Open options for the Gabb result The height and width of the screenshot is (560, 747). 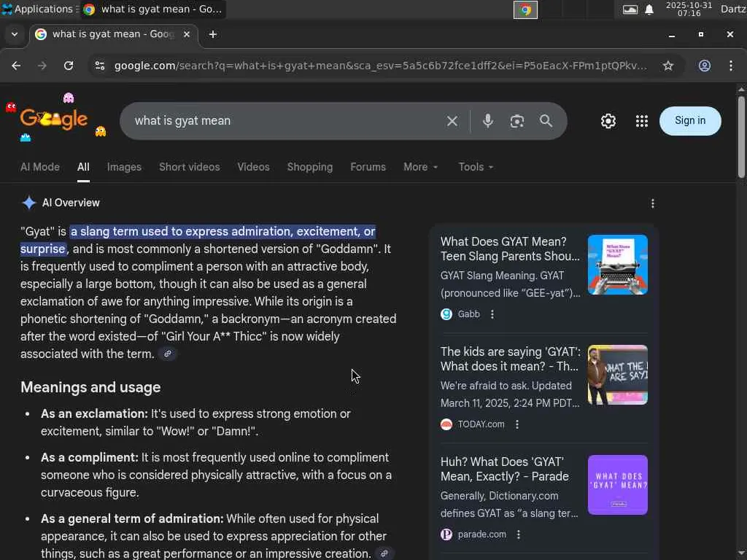click(x=492, y=314)
